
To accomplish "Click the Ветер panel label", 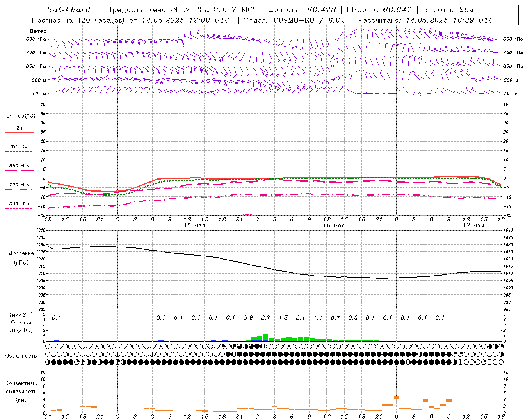I will coord(38,31).
